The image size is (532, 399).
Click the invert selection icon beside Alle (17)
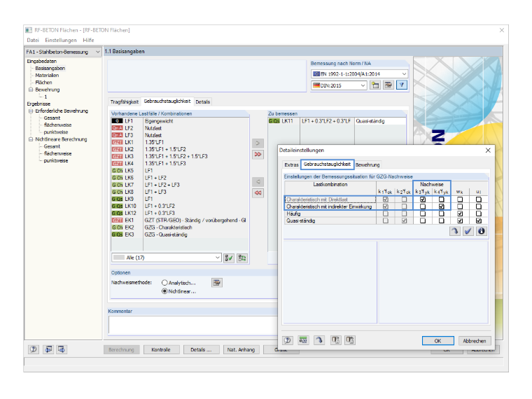(242, 258)
